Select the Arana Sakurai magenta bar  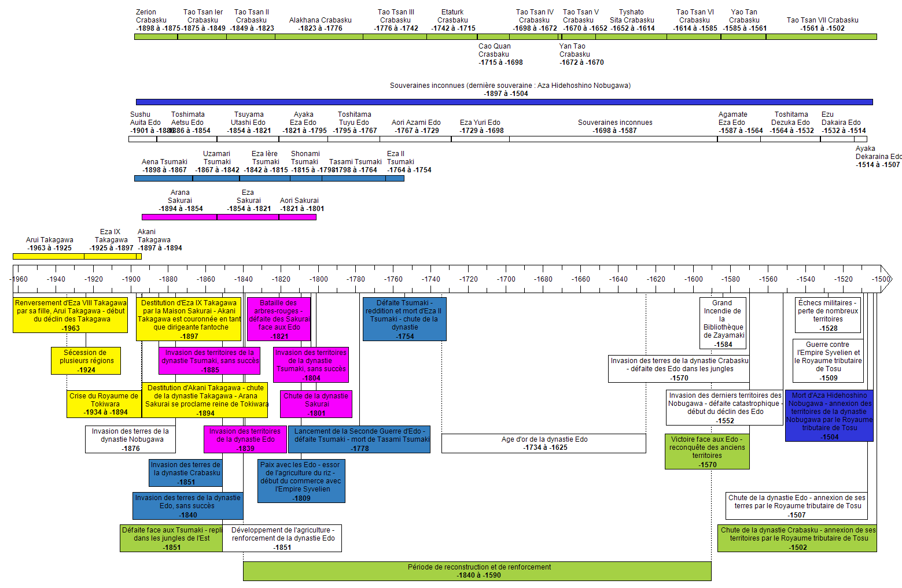click(x=179, y=217)
